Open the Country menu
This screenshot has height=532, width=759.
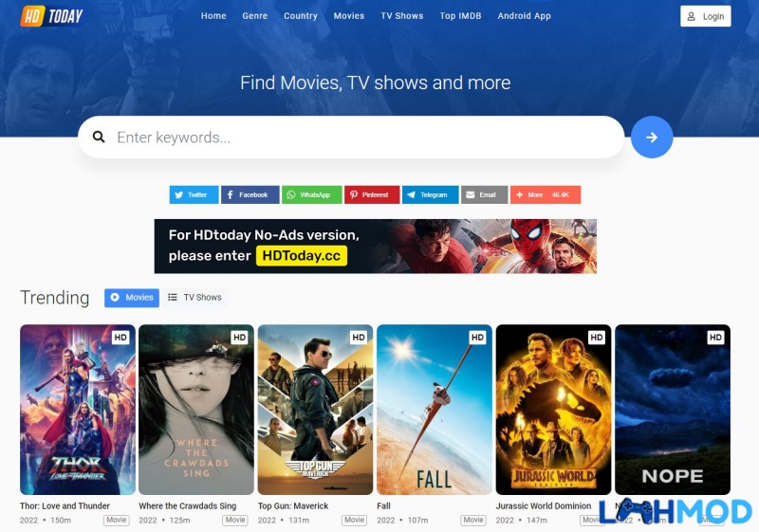301,16
